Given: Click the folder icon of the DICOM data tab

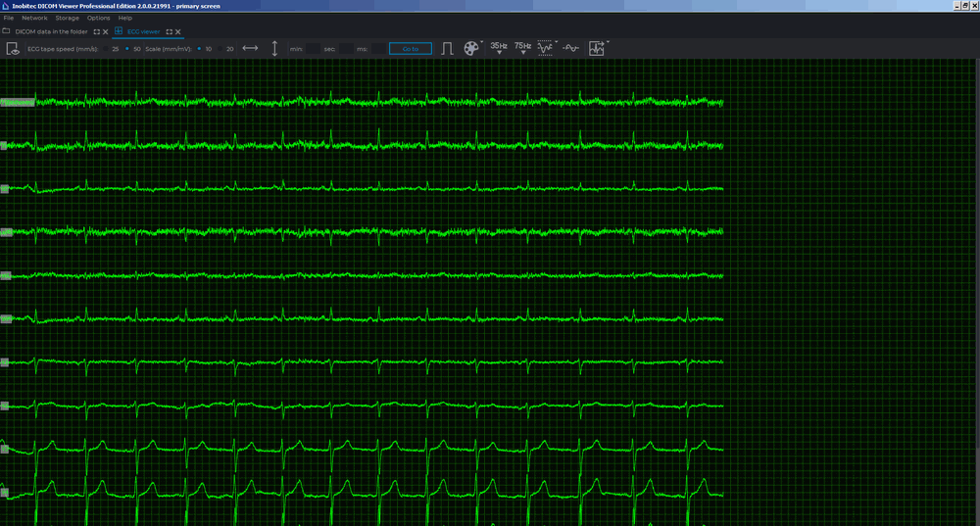Looking at the screenshot, I should click(6, 31).
